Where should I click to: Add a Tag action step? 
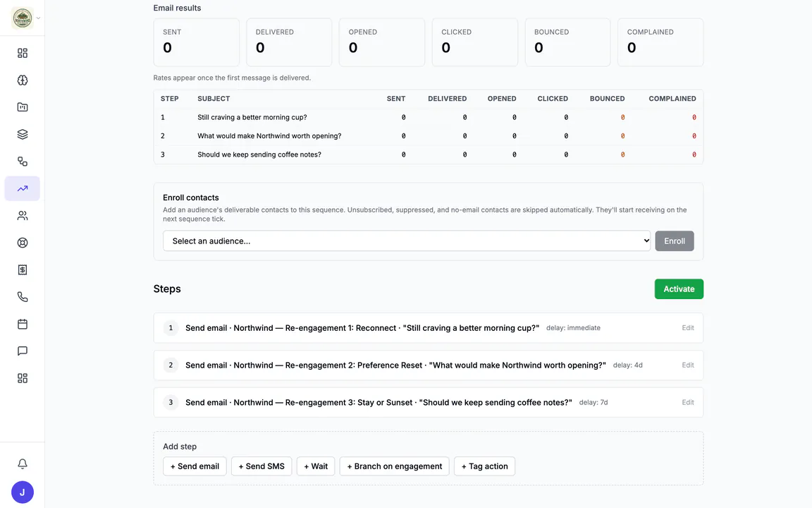pos(485,466)
